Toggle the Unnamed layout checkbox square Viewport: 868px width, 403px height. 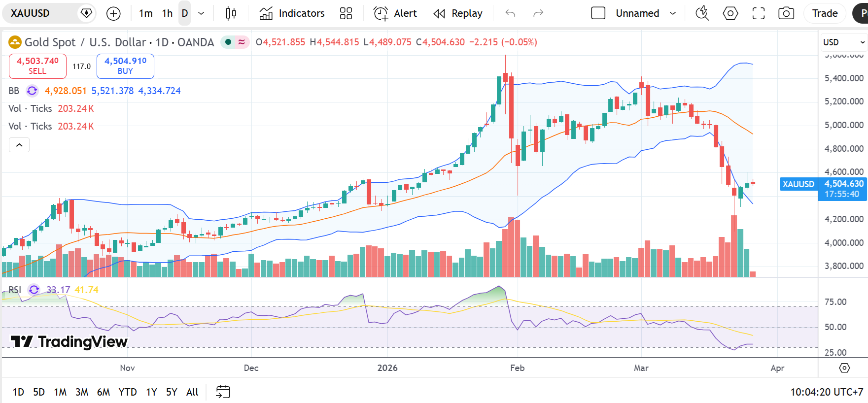[598, 13]
